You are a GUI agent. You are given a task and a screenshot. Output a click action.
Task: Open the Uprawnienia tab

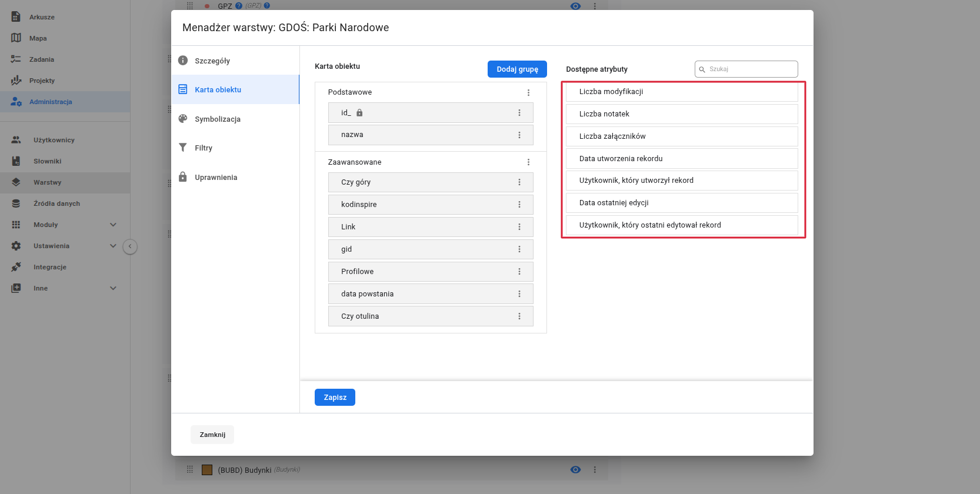pyautogui.click(x=216, y=177)
